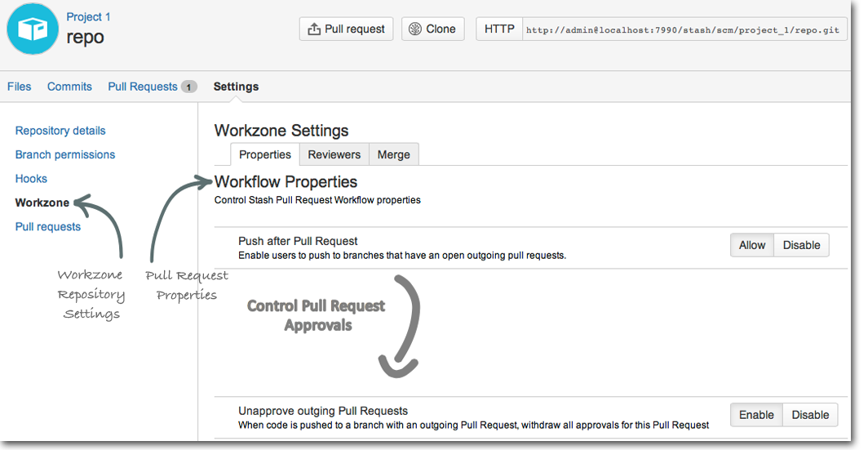Click the Clone button's icon

pyautogui.click(x=415, y=29)
